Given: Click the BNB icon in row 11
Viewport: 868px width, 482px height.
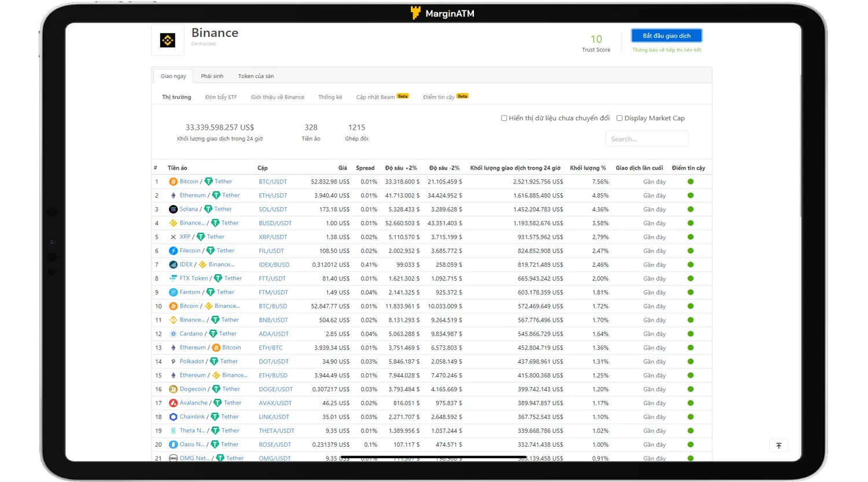Looking at the screenshot, I should click(173, 320).
